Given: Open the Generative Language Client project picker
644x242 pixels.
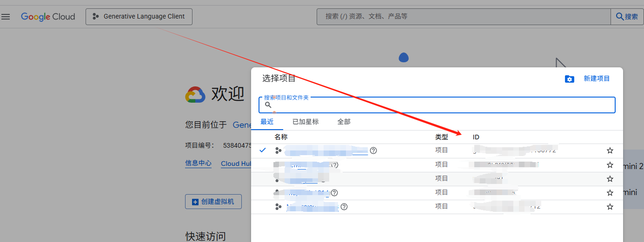Looking at the screenshot, I should 139,17.
